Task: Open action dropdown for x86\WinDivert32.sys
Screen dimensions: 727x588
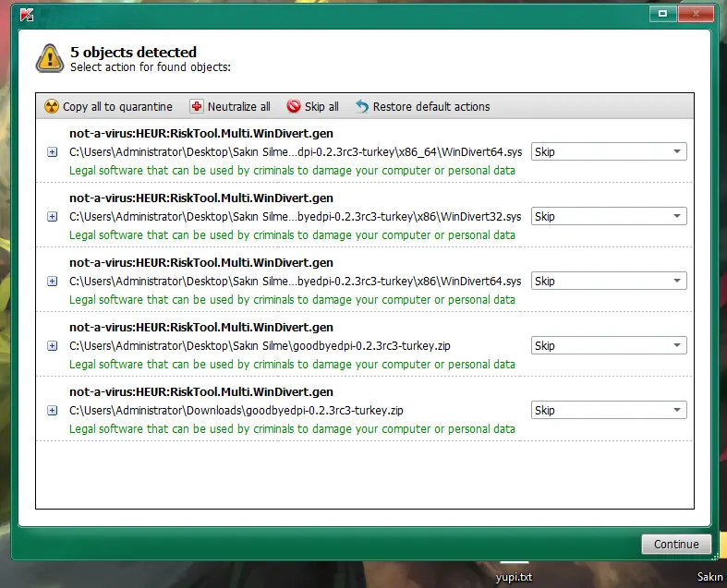Action: 609,216
